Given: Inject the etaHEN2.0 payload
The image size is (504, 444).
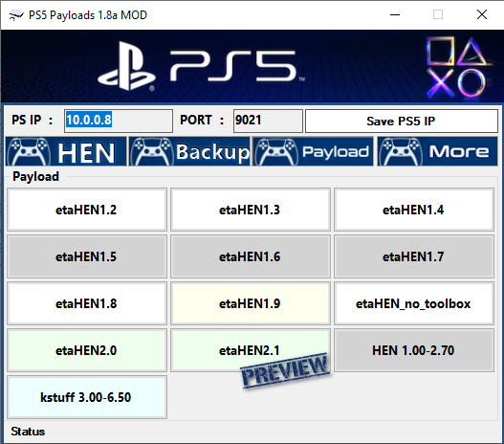Looking at the screenshot, I should point(87,350).
